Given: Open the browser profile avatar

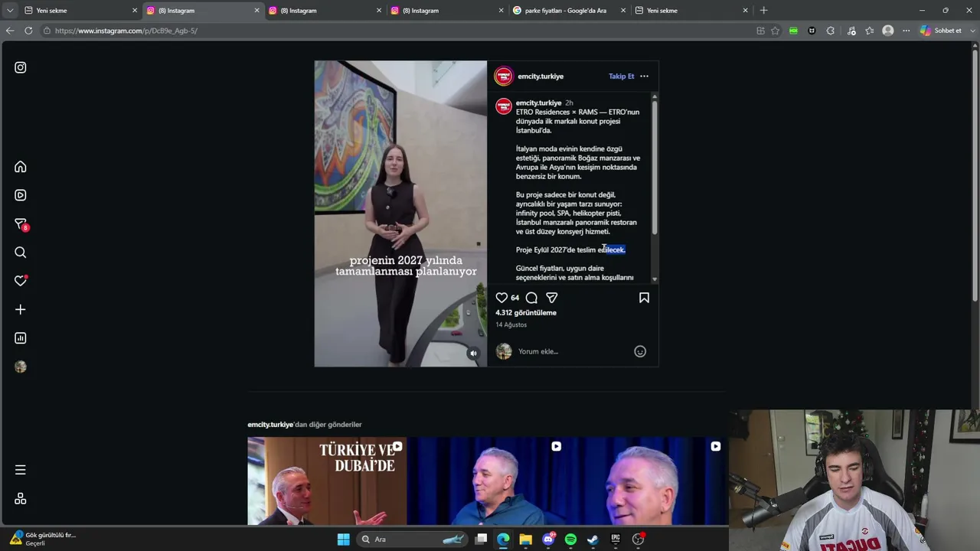Looking at the screenshot, I should point(888,31).
